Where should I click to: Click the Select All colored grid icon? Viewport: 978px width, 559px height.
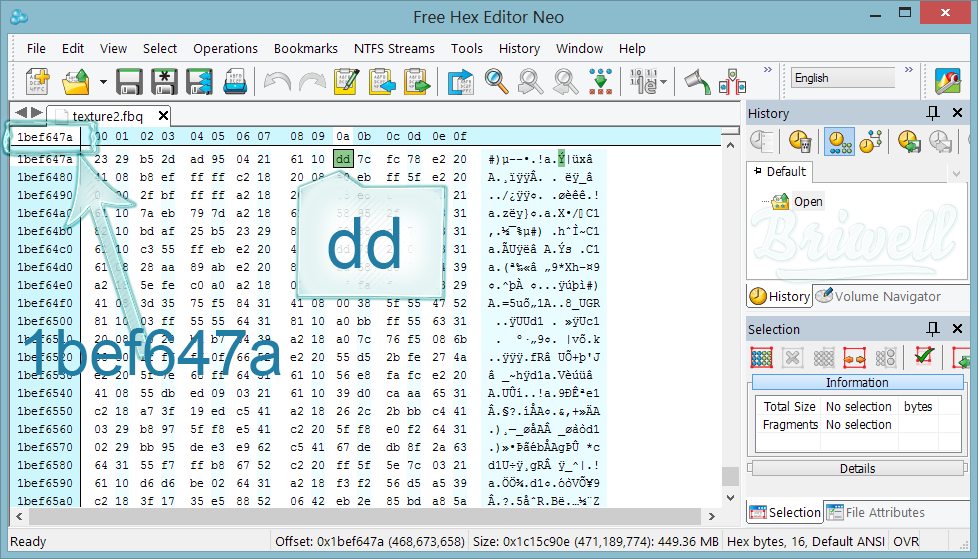pos(762,357)
